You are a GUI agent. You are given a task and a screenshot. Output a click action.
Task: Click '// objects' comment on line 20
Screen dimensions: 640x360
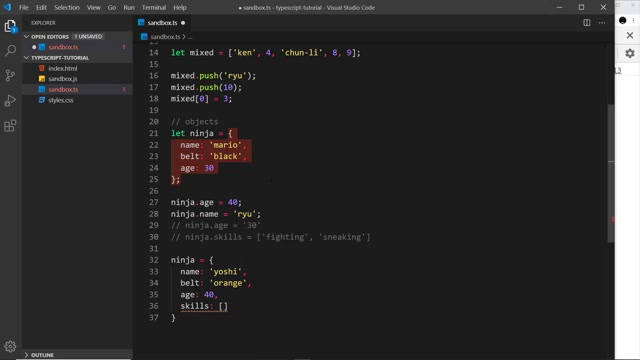[x=194, y=122]
